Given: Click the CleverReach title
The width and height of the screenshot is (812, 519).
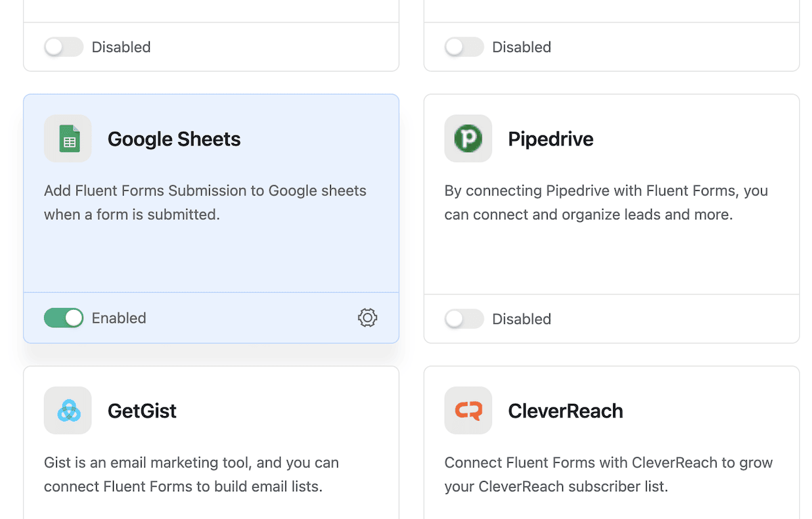Looking at the screenshot, I should coord(566,411).
